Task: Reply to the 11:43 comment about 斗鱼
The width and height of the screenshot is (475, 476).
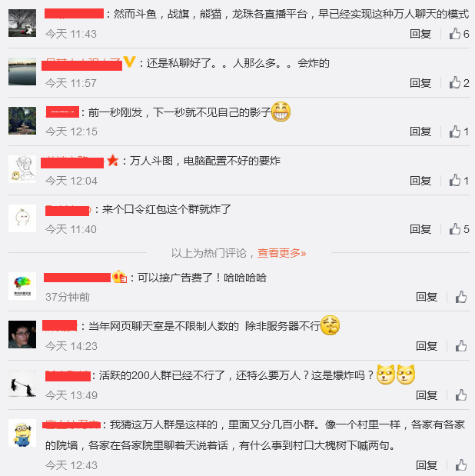Action: [420, 34]
